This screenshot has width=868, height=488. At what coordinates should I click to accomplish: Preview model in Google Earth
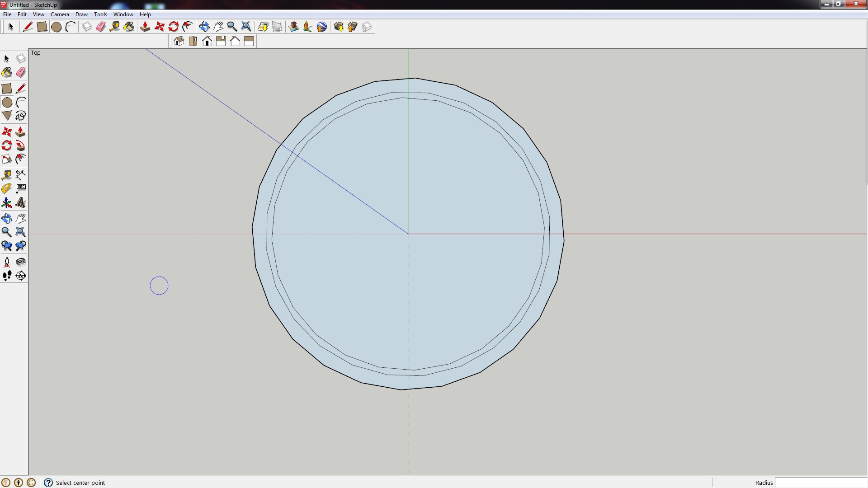[x=322, y=27]
